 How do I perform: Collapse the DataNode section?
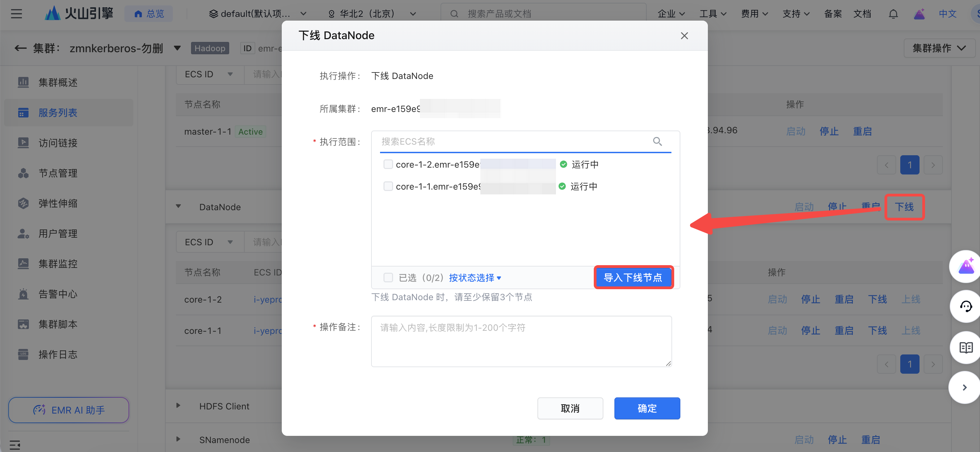pyautogui.click(x=178, y=206)
